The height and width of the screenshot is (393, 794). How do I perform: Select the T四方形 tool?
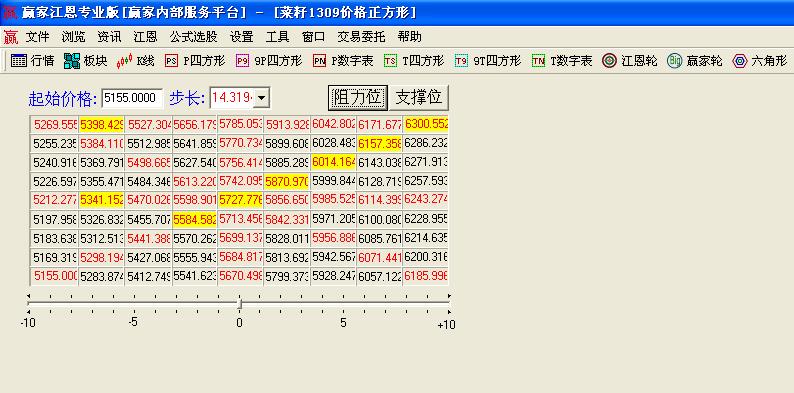(x=414, y=61)
